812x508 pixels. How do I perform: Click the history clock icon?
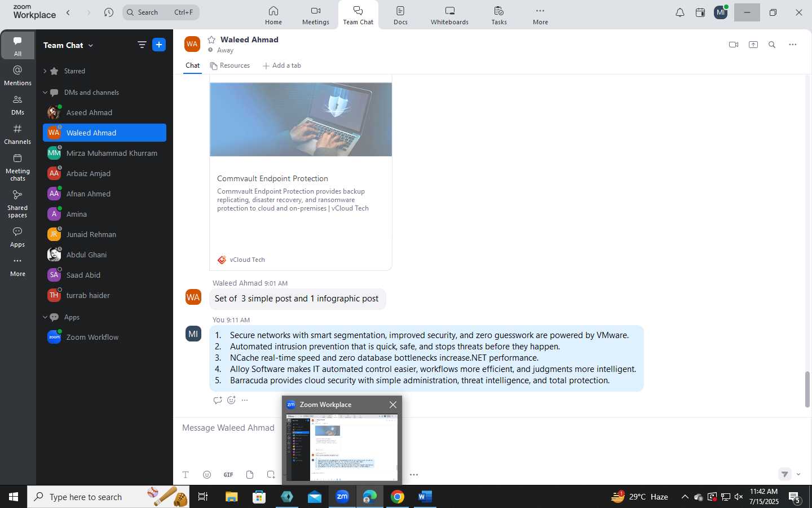point(109,12)
